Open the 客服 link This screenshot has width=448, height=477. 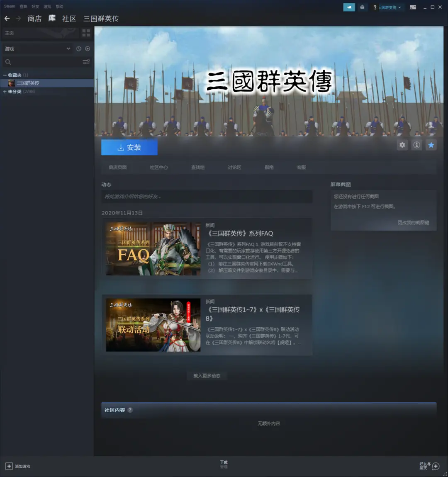(301, 167)
